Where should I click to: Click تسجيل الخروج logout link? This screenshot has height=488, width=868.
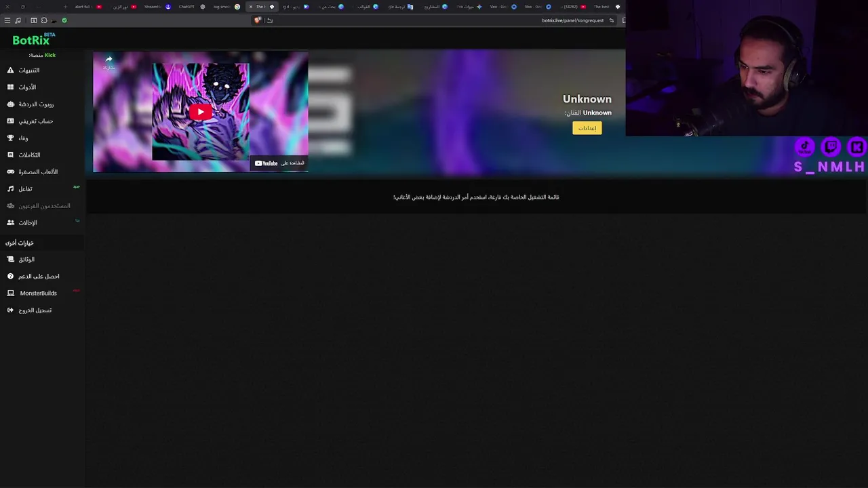click(x=35, y=310)
